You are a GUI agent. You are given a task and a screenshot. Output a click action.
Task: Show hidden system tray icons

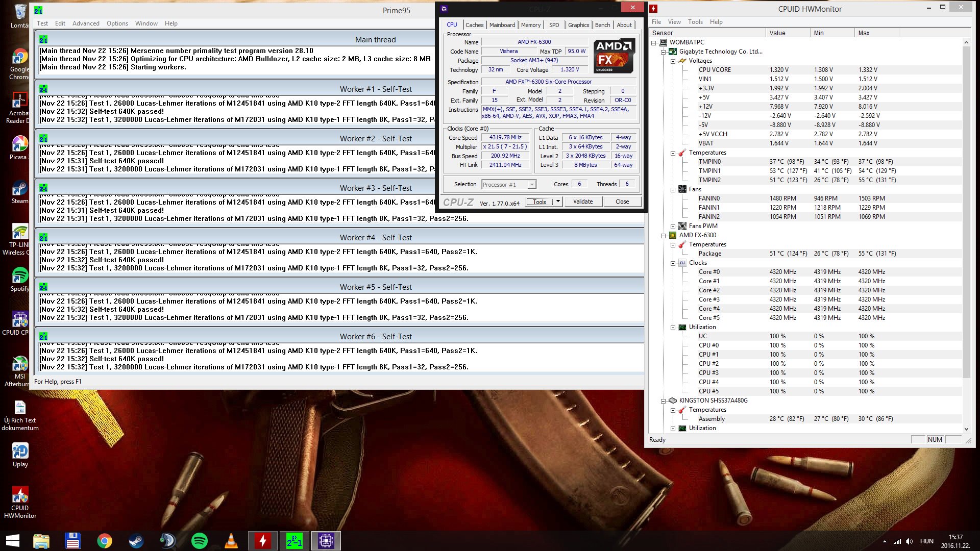coord(885,541)
